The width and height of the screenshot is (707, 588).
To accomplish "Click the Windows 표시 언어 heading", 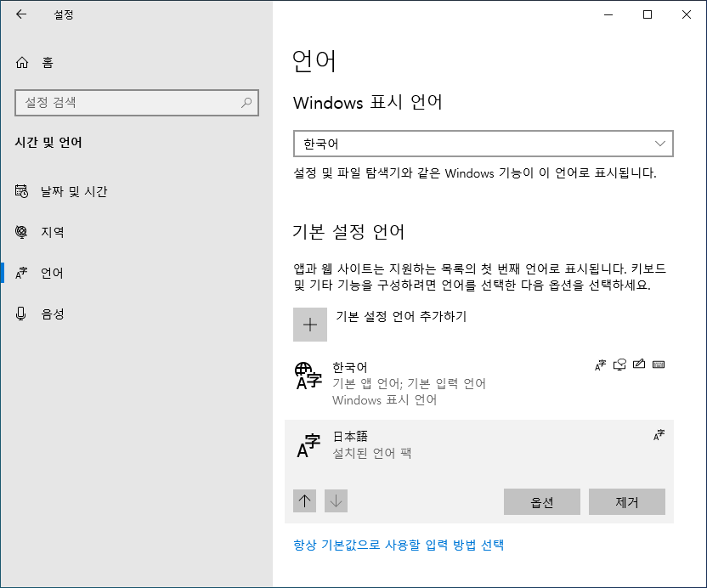I will point(367,102).
